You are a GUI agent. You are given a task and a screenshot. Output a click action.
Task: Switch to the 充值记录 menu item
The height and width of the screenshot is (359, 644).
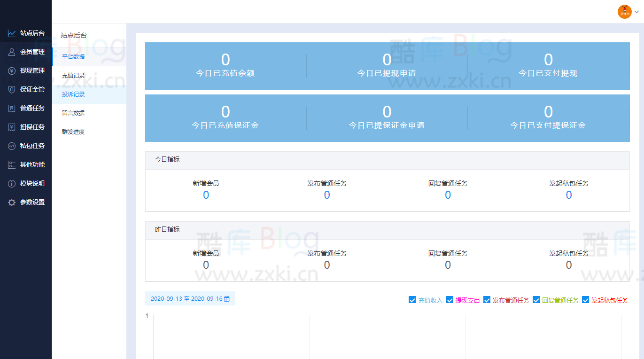tap(73, 75)
